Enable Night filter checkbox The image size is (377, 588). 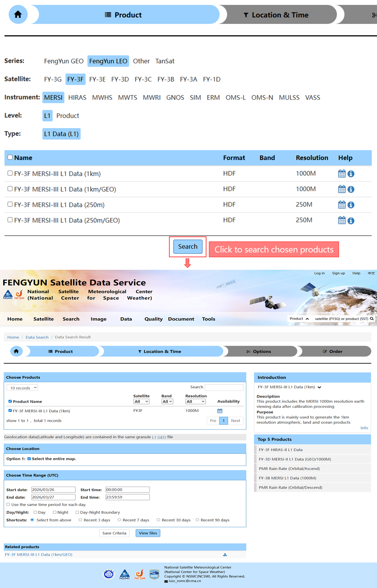click(55, 512)
